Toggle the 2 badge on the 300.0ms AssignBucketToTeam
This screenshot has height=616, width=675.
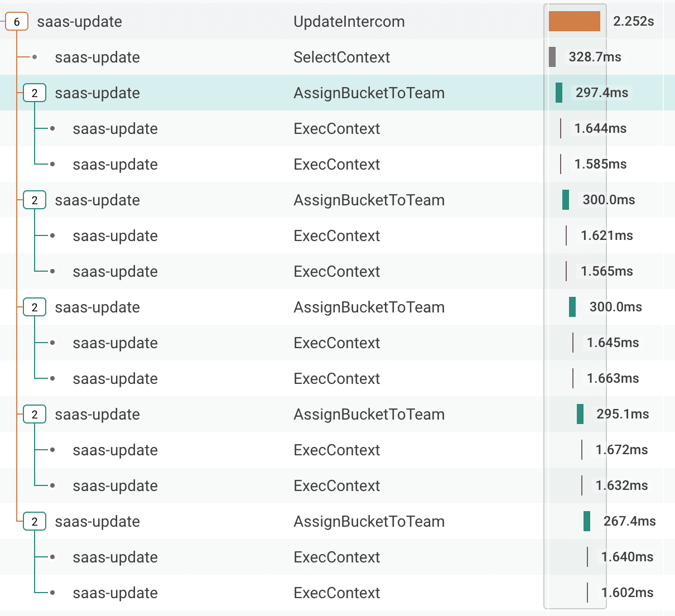tap(34, 200)
